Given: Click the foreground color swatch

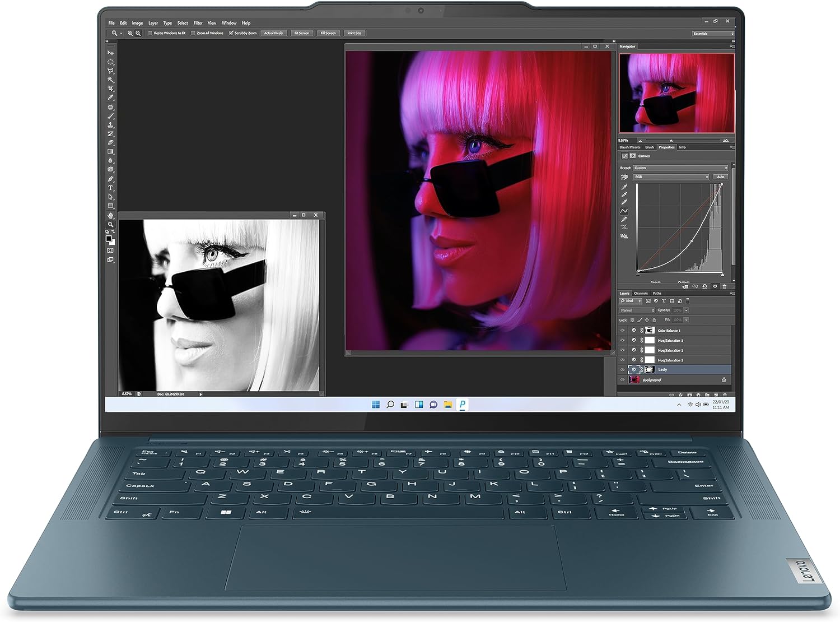Looking at the screenshot, I should 109,239.
